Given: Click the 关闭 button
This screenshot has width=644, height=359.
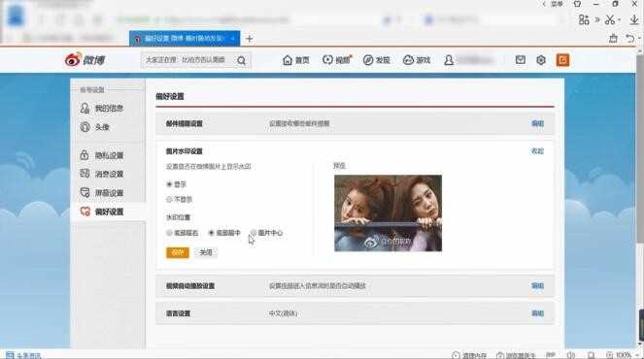Looking at the screenshot, I should coord(206,252).
